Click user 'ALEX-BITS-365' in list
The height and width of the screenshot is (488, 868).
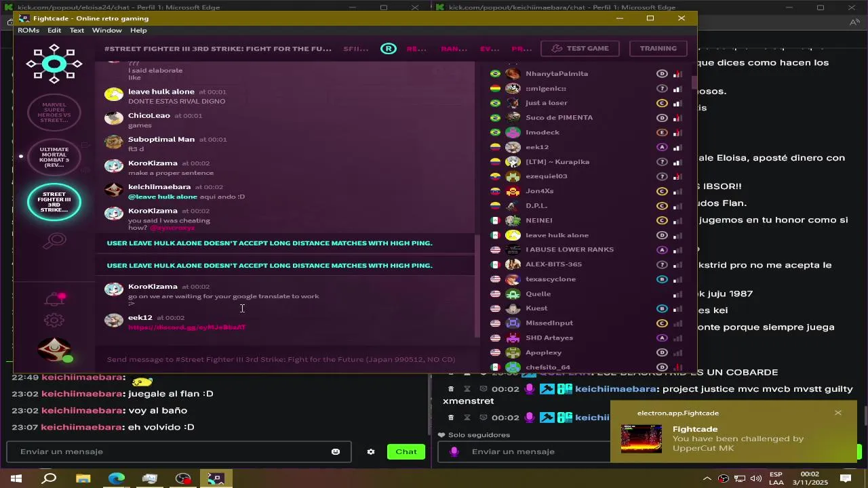point(553,264)
